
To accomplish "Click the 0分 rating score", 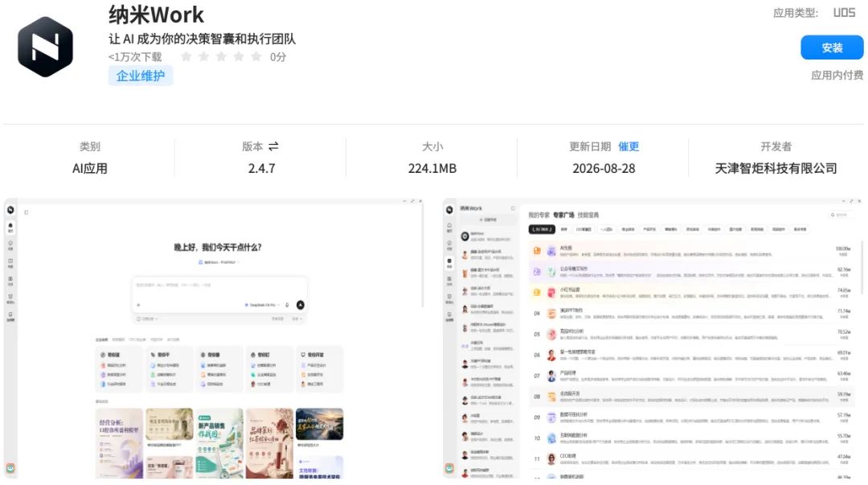I will 278,56.
